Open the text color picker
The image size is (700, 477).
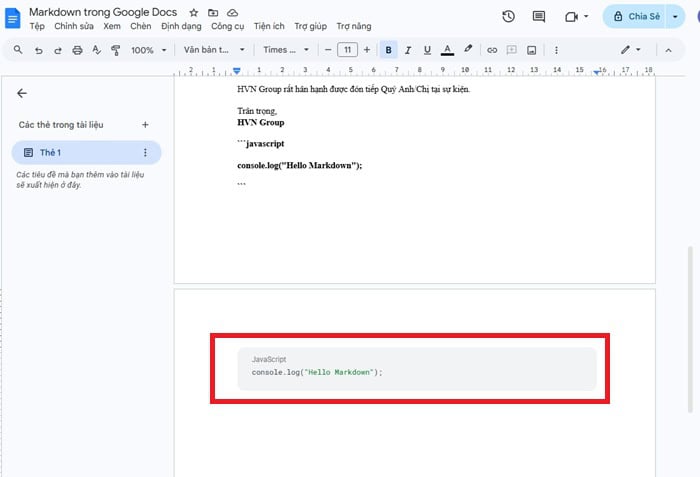coord(446,50)
